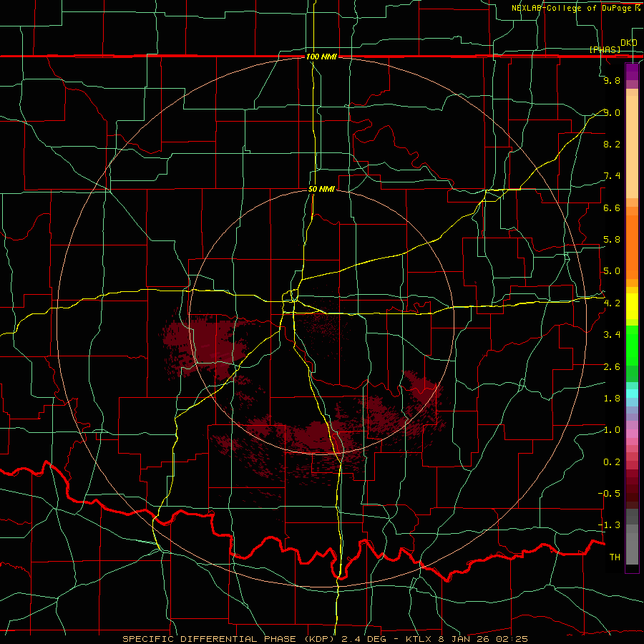Click the 5.8 scale value
The height and width of the screenshot is (644, 644).
click(612, 240)
